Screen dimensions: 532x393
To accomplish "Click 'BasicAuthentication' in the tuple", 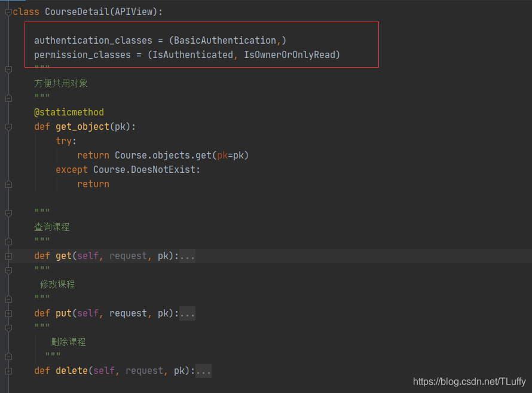I will pyautogui.click(x=225, y=41).
